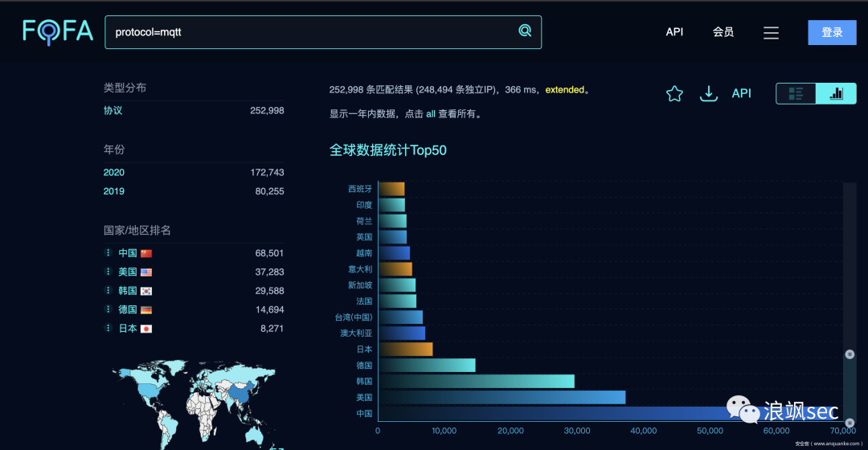This screenshot has width=868, height=450.
Task: Click the search input with protocol=mqtt
Action: [323, 32]
